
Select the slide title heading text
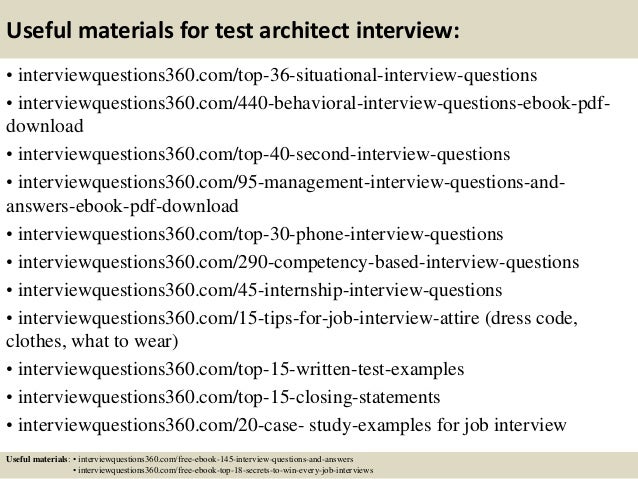233,31
